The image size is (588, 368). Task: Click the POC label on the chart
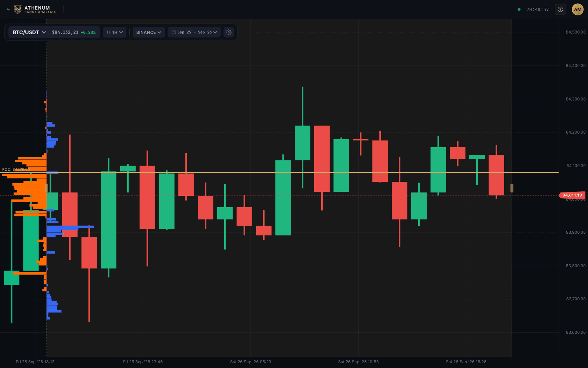(15, 170)
